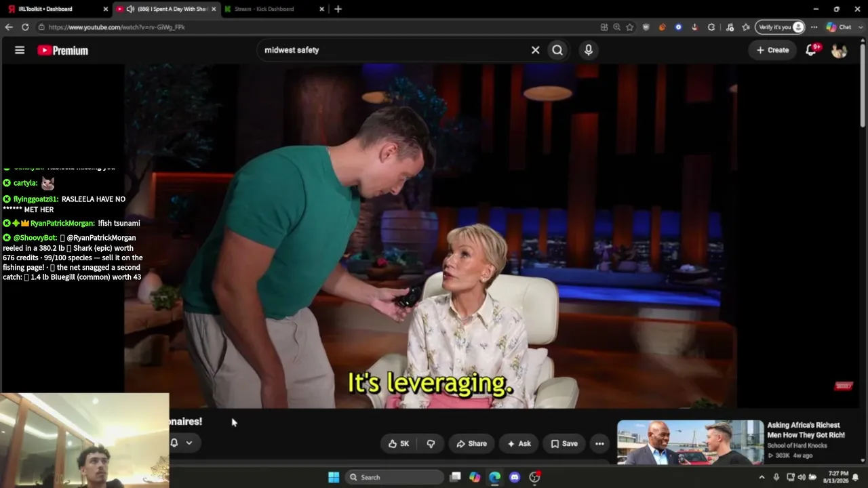This screenshot has height=488, width=868.
Task: Click the Ask button
Action: coord(518,444)
